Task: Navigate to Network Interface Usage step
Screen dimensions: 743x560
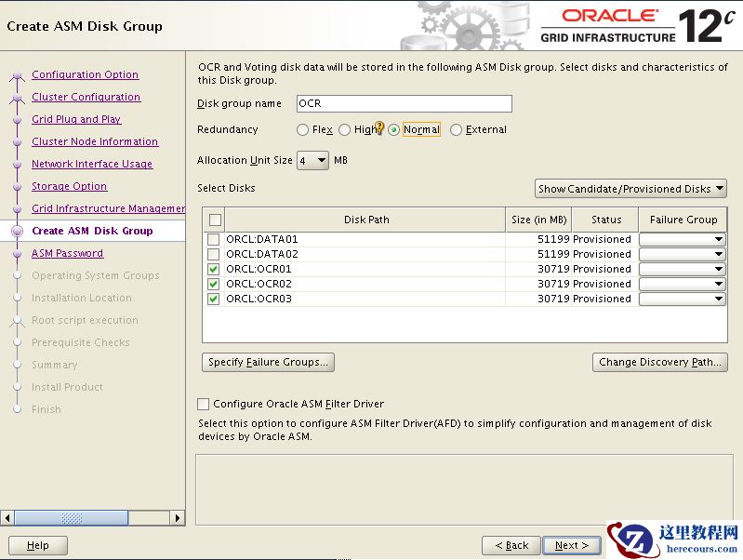Action: pyautogui.click(x=91, y=164)
